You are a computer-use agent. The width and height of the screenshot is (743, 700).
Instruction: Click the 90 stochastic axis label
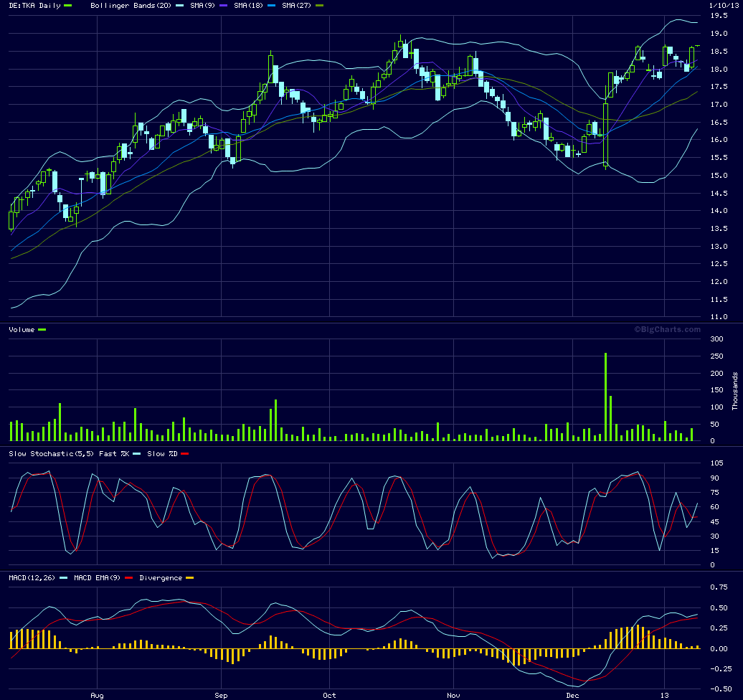click(715, 478)
